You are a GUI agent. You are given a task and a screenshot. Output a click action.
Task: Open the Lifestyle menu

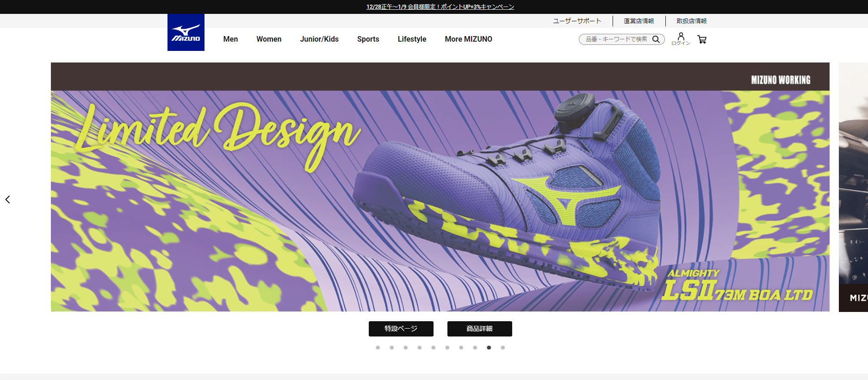tap(412, 39)
